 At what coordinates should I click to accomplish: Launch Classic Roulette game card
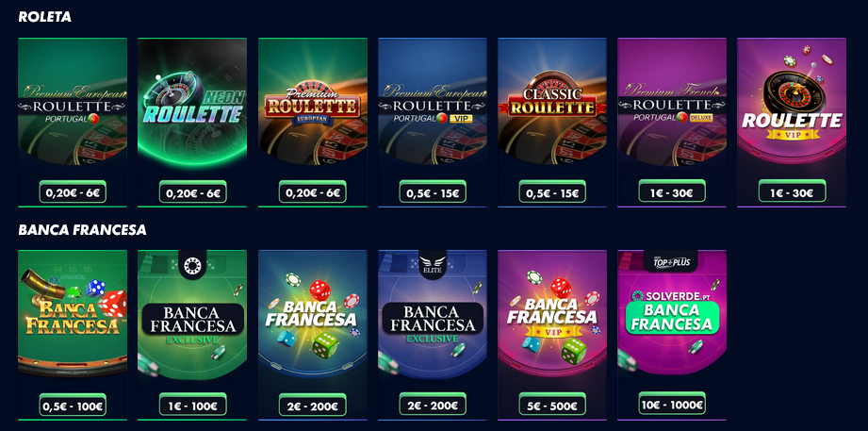(552, 123)
